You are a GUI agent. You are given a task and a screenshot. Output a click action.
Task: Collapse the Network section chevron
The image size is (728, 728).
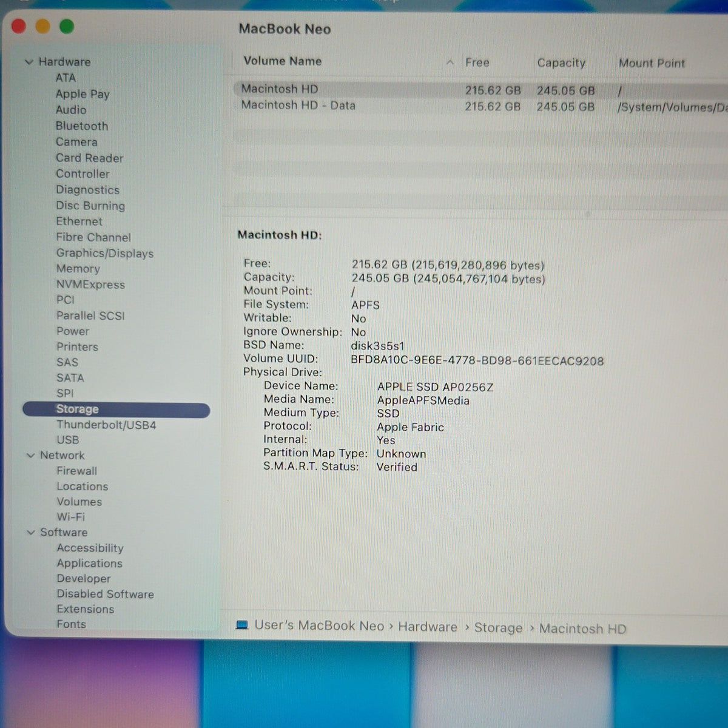(x=30, y=456)
